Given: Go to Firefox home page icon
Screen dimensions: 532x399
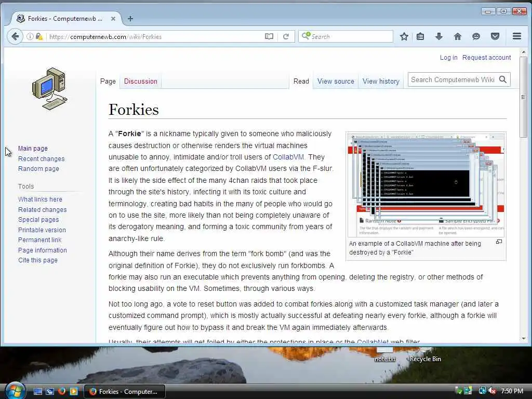Looking at the screenshot, I should [x=457, y=36].
